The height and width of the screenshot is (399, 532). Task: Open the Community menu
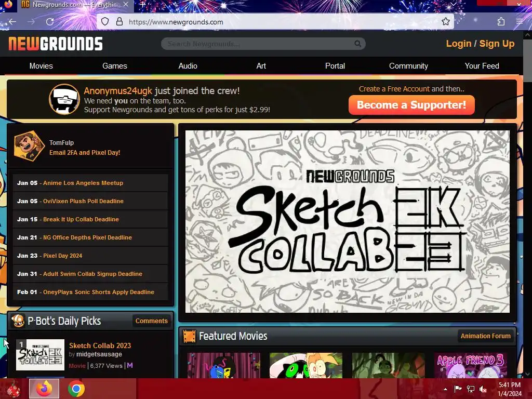click(x=408, y=66)
